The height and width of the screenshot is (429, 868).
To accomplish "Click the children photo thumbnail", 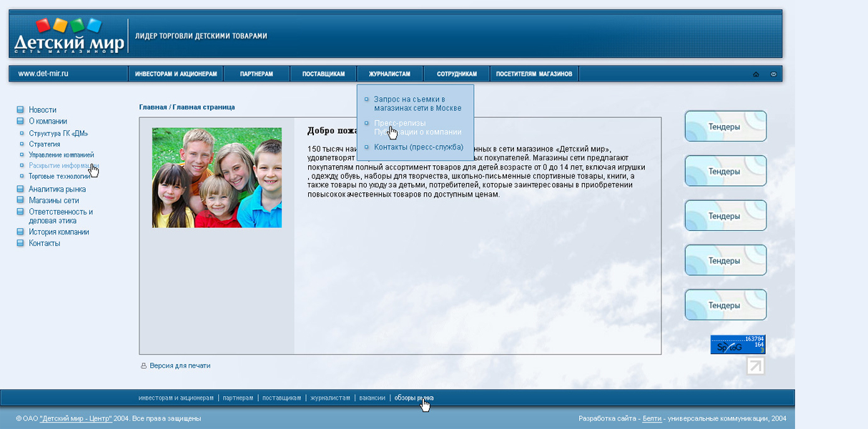I will 217,178.
